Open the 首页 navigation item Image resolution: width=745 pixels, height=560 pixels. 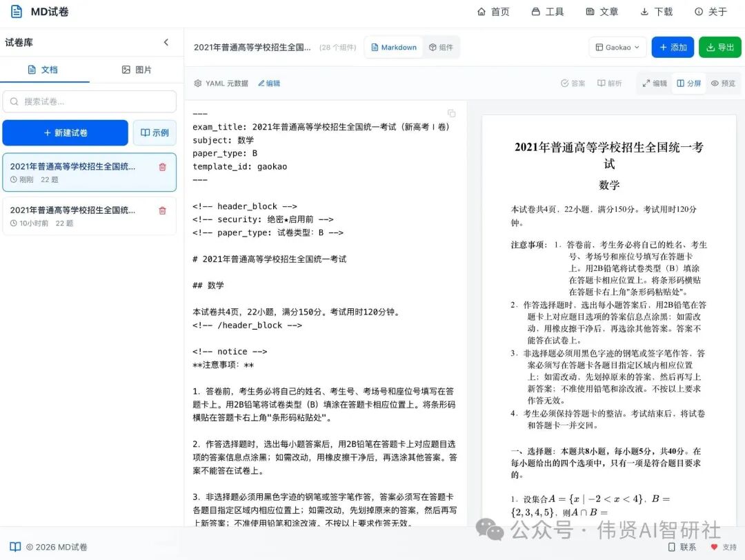pyautogui.click(x=493, y=12)
